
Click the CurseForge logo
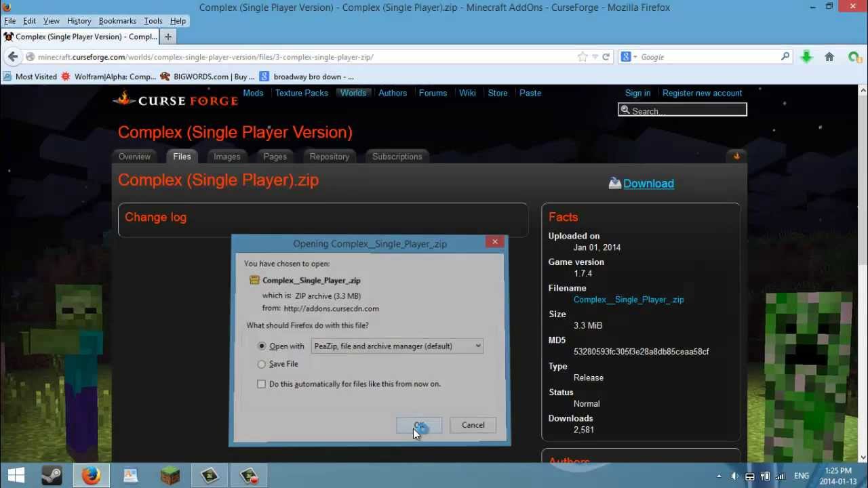(176, 100)
